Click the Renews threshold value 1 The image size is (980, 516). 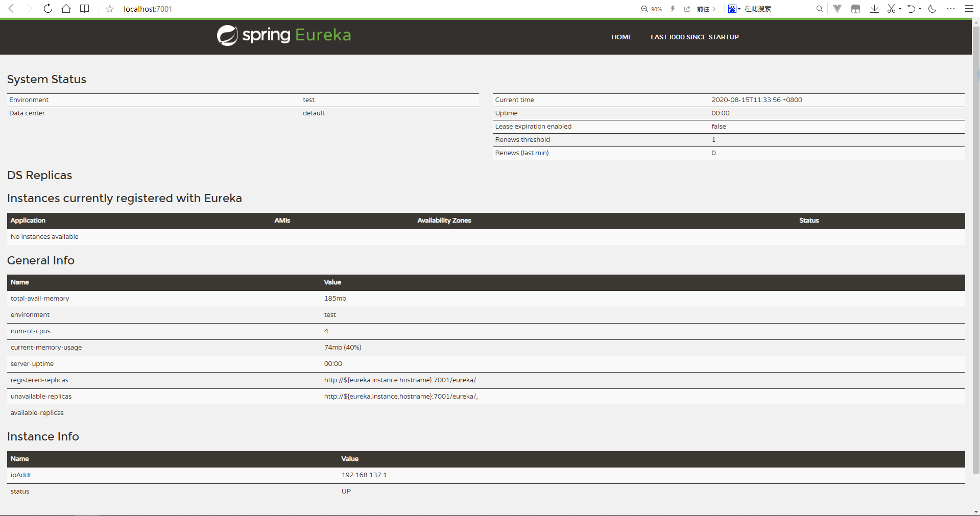pos(713,140)
